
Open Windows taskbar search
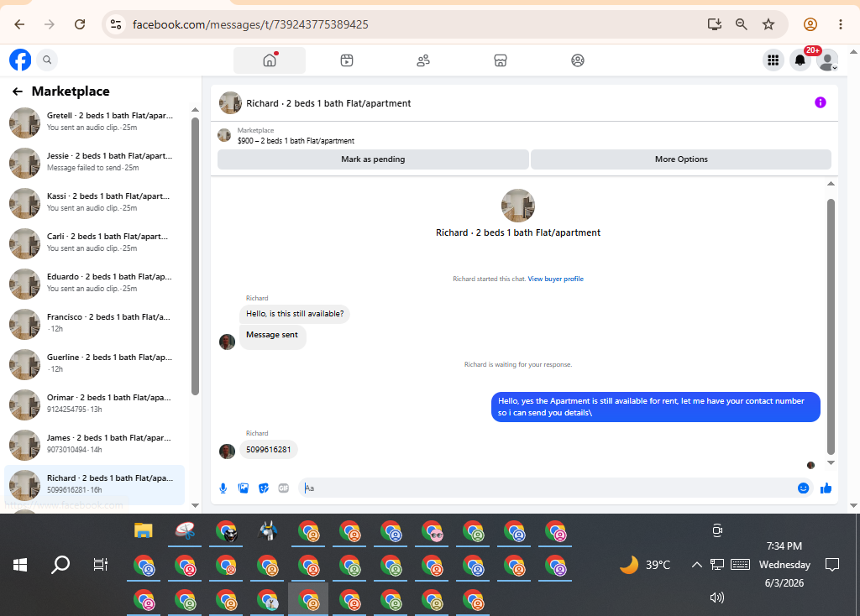[x=60, y=565]
